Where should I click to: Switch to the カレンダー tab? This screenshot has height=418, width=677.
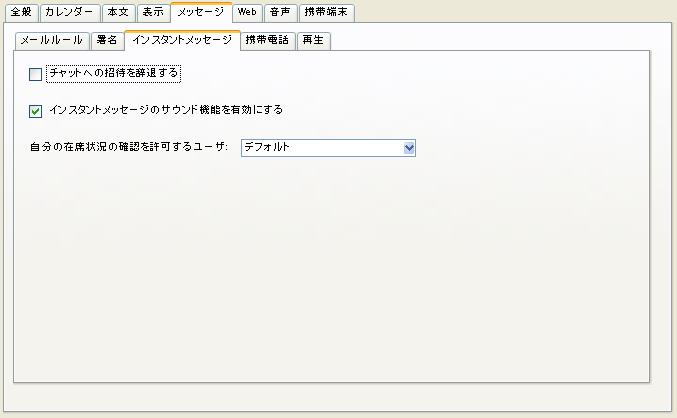pyautogui.click(x=70, y=13)
